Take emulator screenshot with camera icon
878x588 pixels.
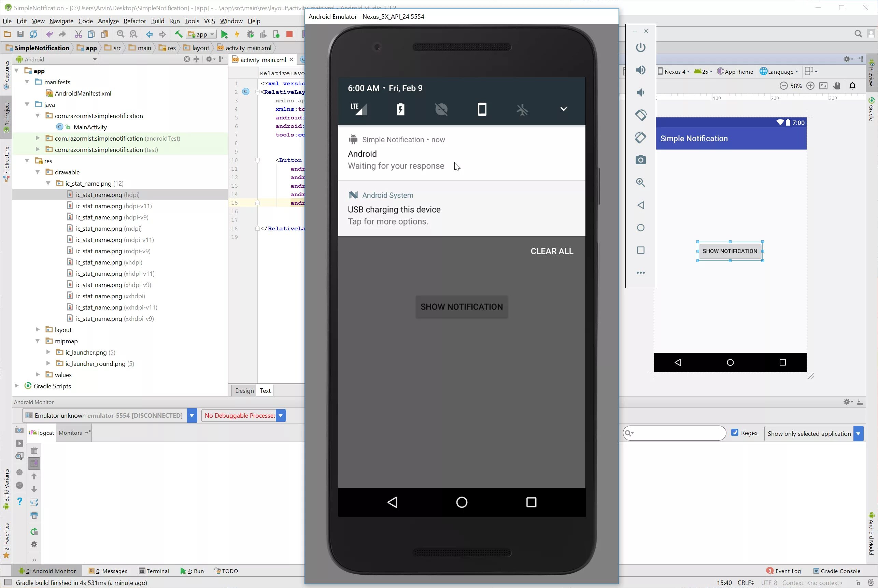pos(641,160)
